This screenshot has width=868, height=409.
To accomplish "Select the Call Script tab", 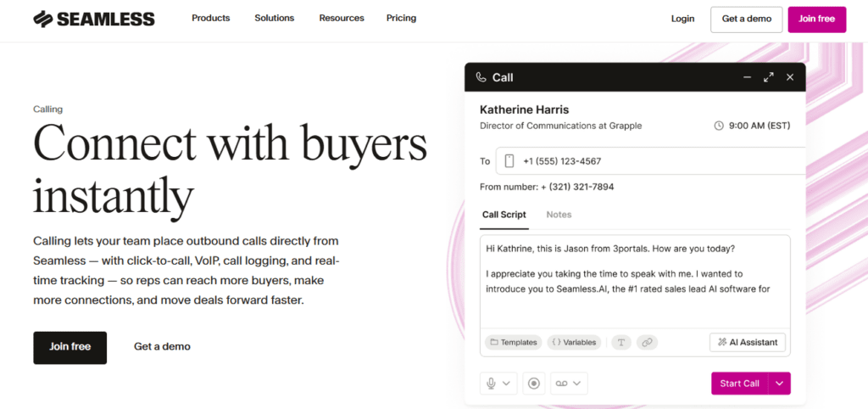I will coord(504,215).
